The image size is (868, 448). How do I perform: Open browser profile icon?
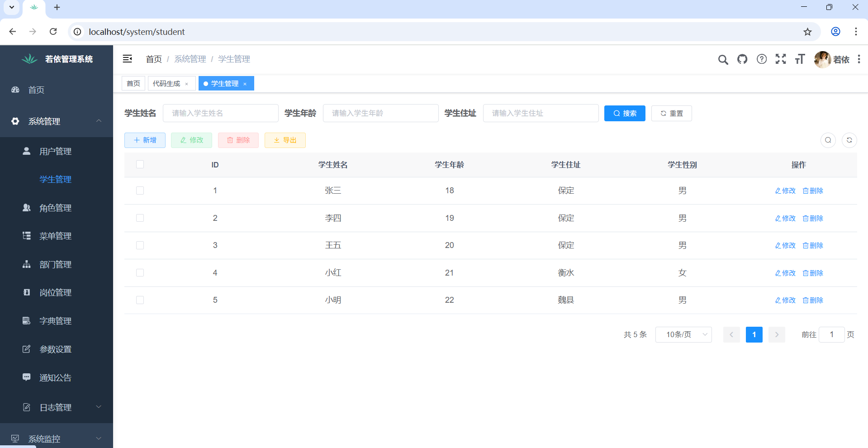click(835, 32)
